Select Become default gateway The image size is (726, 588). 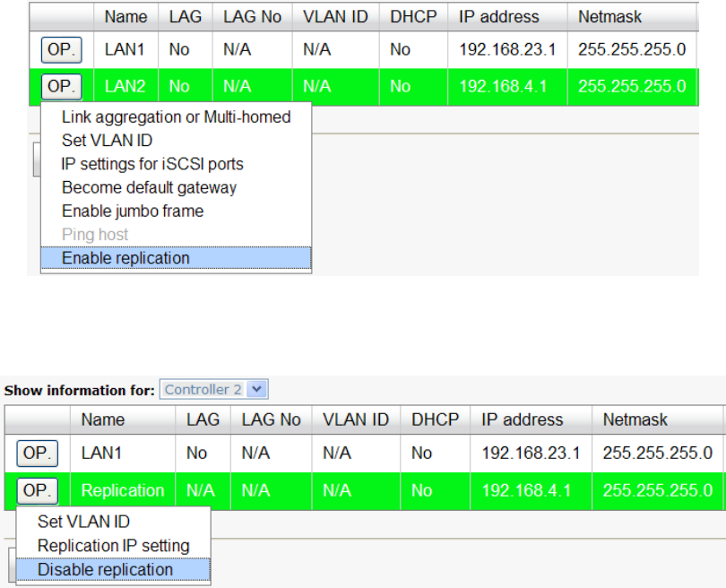click(149, 187)
